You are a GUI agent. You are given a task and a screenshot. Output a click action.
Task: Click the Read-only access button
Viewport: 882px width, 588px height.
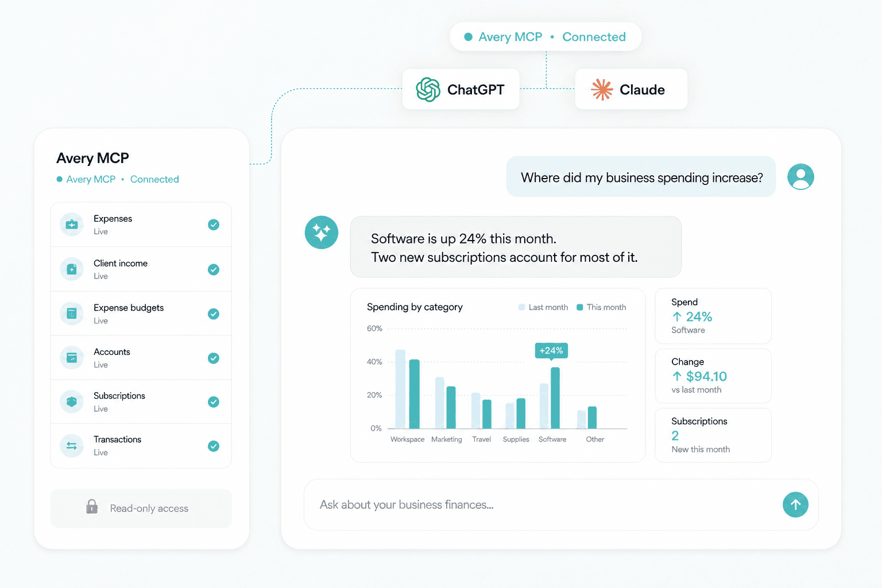[141, 508]
